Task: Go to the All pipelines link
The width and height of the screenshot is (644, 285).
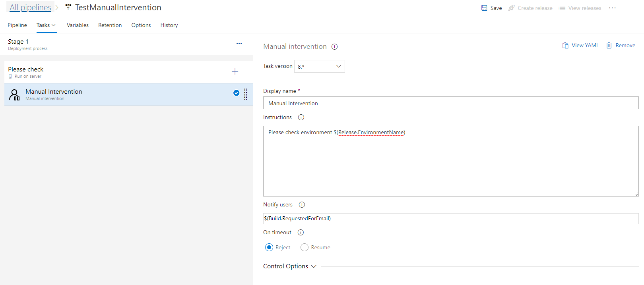Action: [30, 8]
